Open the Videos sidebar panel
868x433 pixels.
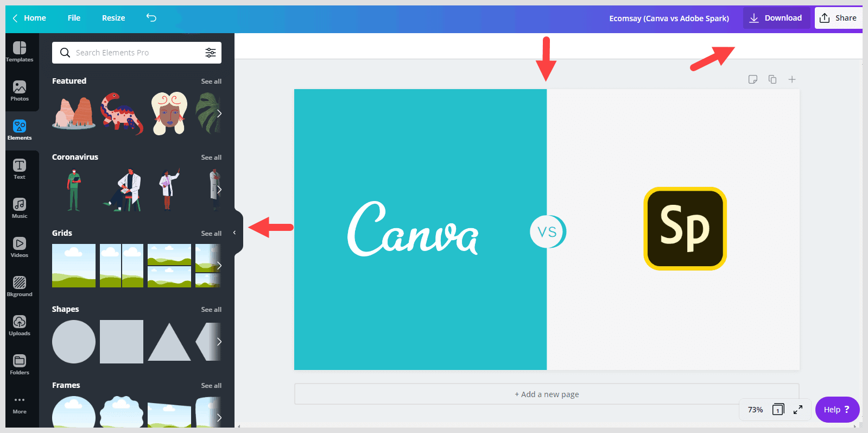point(20,248)
